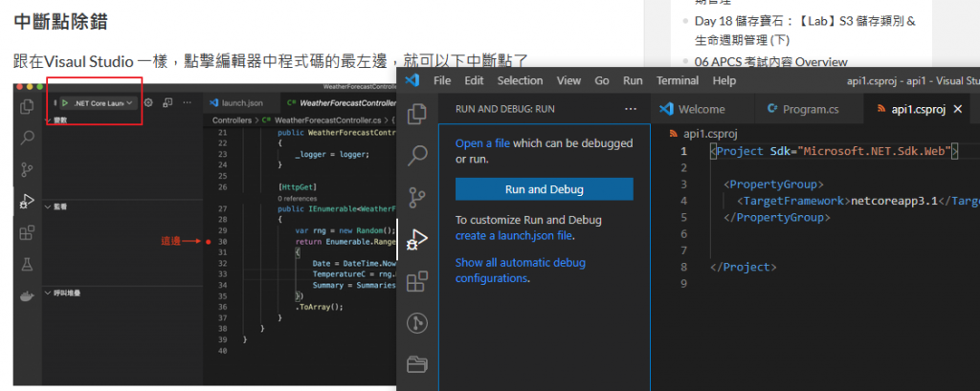Viewport: 980px width, 391px height.
Task: Click the three-dot icon in blog screenshot debug toolbar
Action: pyautogui.click(x=187, y=102)
